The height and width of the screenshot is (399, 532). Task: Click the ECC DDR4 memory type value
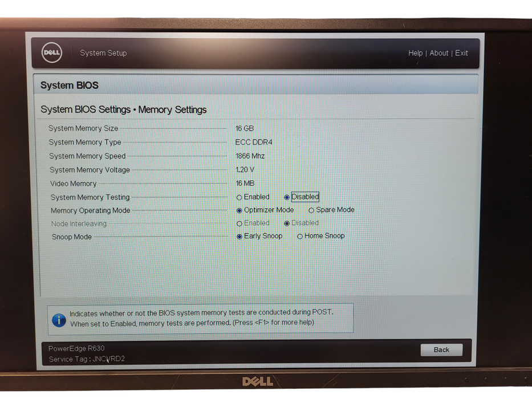pos(254,142)
